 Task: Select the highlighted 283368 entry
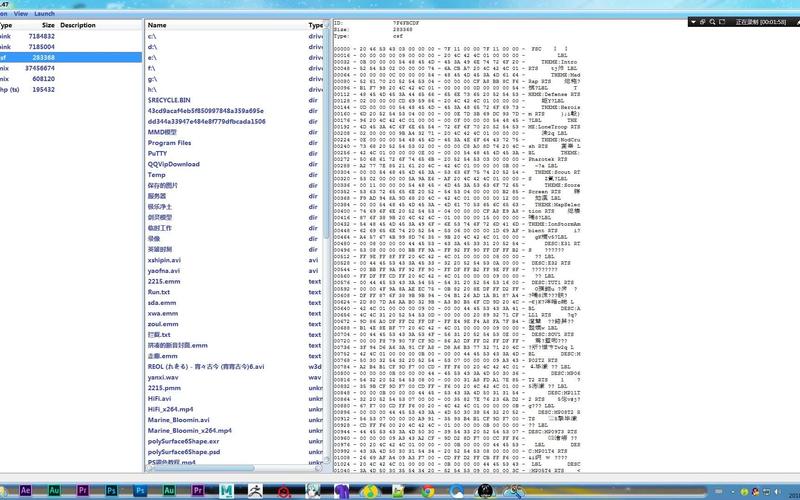tap(71, 58)
